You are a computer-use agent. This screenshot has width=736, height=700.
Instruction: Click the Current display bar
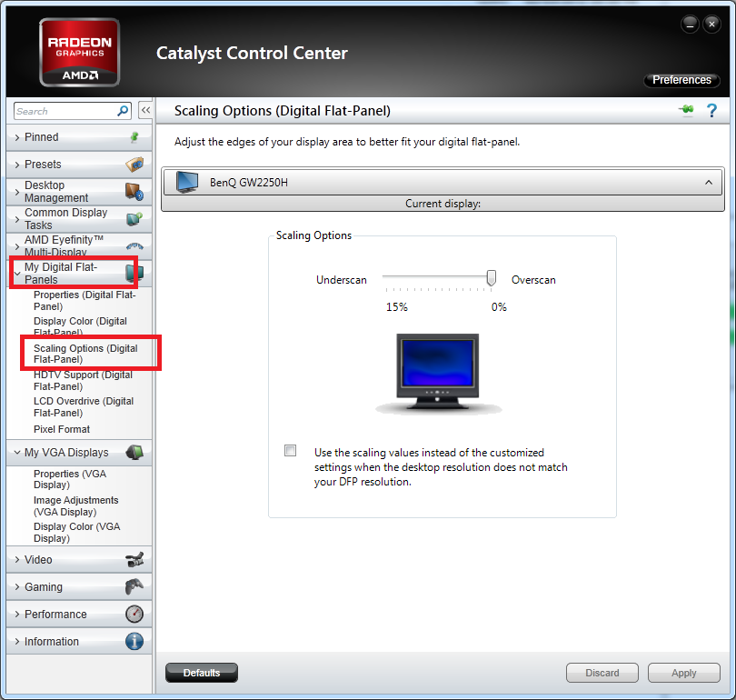pos(443,204)
